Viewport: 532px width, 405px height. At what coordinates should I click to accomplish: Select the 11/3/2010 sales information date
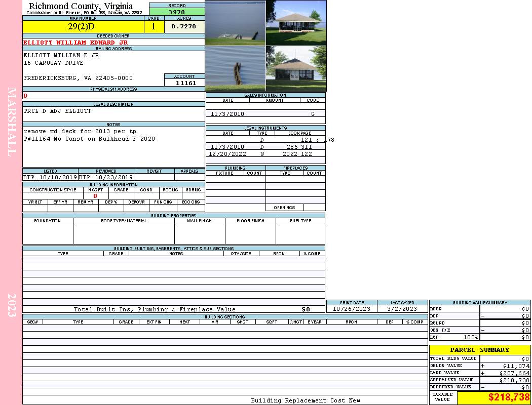[227, 114]
